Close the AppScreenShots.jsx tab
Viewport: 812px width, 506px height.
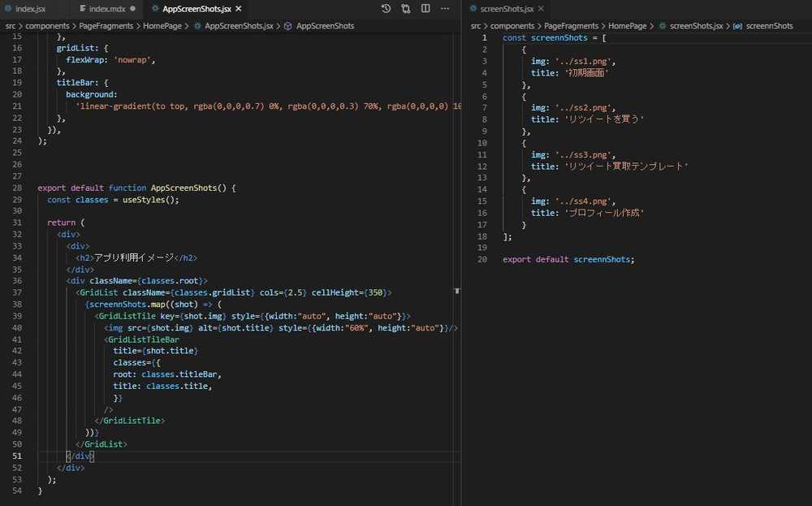(238, 9)
